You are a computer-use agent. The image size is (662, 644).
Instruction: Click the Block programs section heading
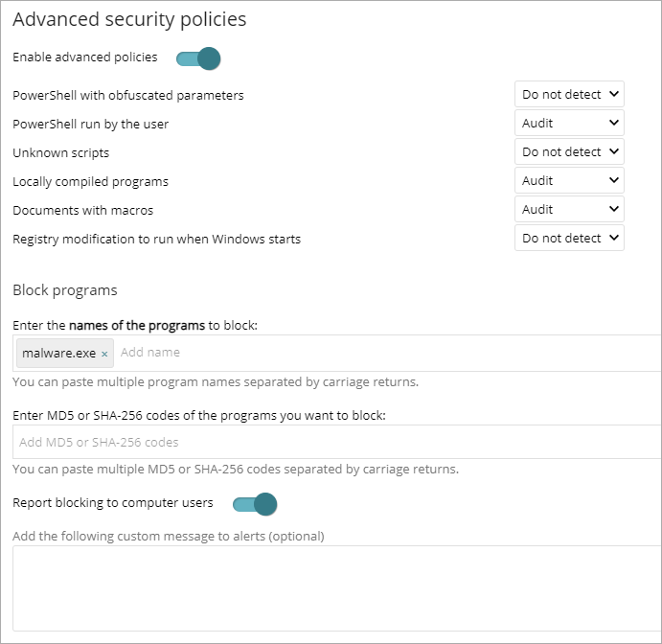tap(65, 290)
